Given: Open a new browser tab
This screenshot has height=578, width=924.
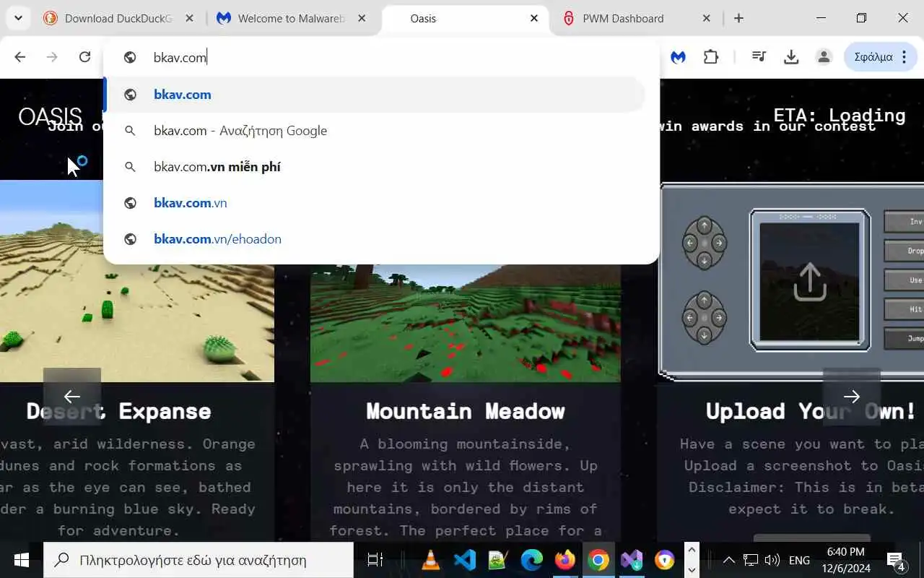Looking at the screenshot, I should pyautogui.click(x=738, y=18).
